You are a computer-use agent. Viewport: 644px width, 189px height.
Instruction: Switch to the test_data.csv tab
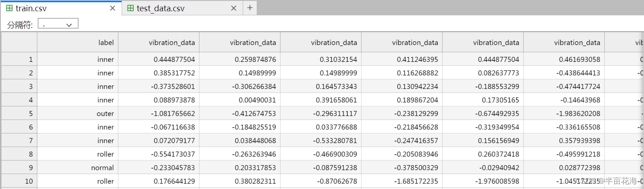pyautogui.click(x=182, y=8)
